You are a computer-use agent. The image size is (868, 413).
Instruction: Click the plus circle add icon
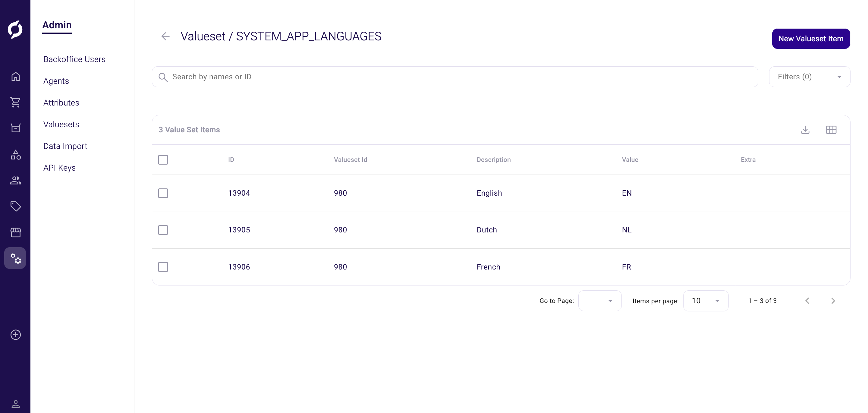click(x=15, y=335)
